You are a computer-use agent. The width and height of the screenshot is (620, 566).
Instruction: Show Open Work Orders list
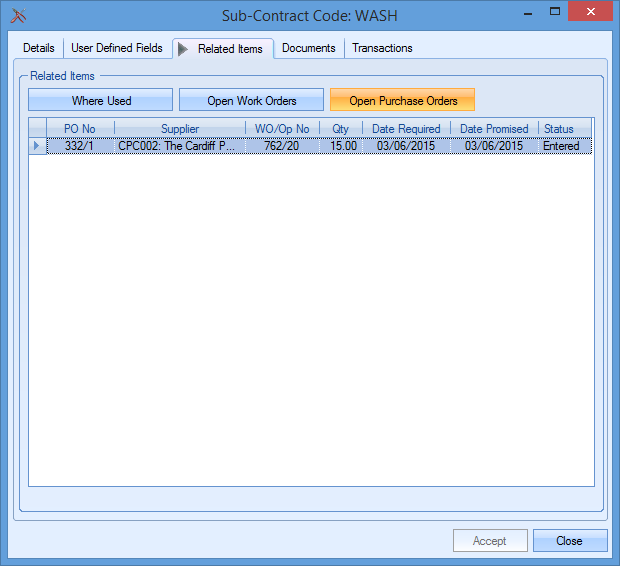pyautogui.click(x=251, y=100)
